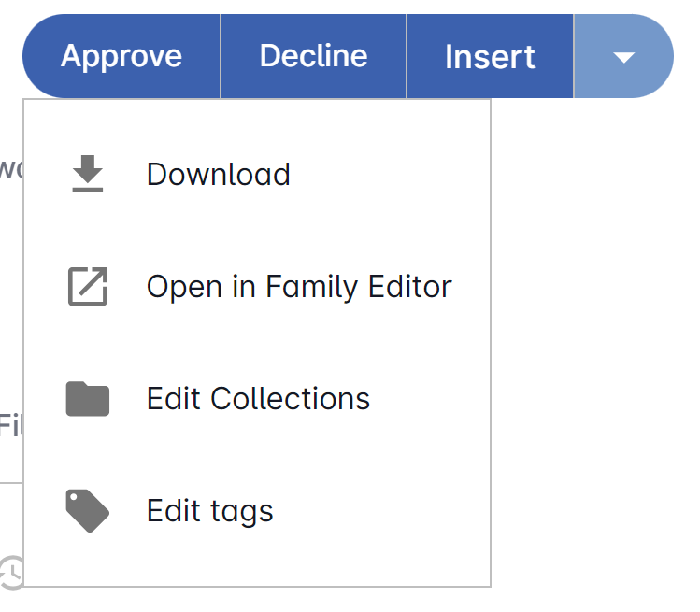Click the tag icon beside Edit tags

[88, 511]
